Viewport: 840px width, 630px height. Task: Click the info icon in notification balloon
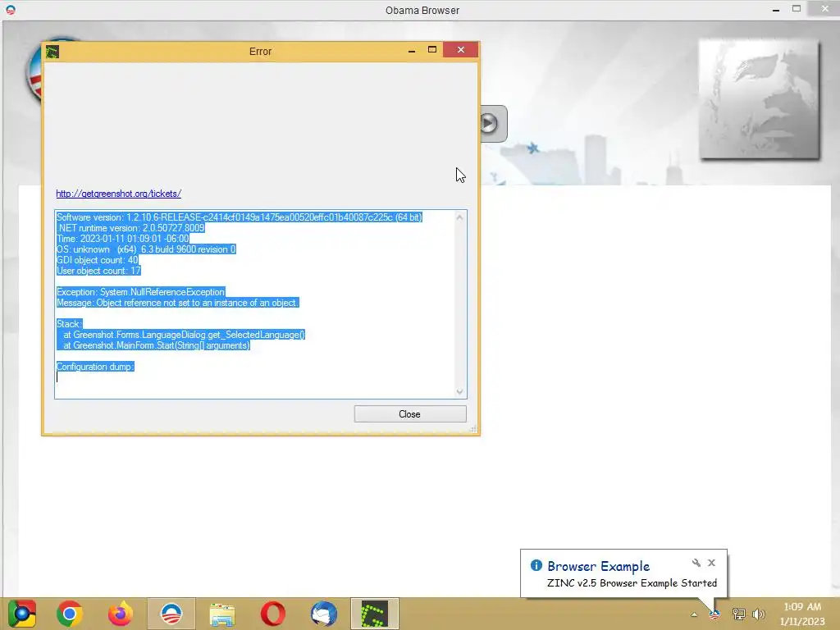pos(536,565)
